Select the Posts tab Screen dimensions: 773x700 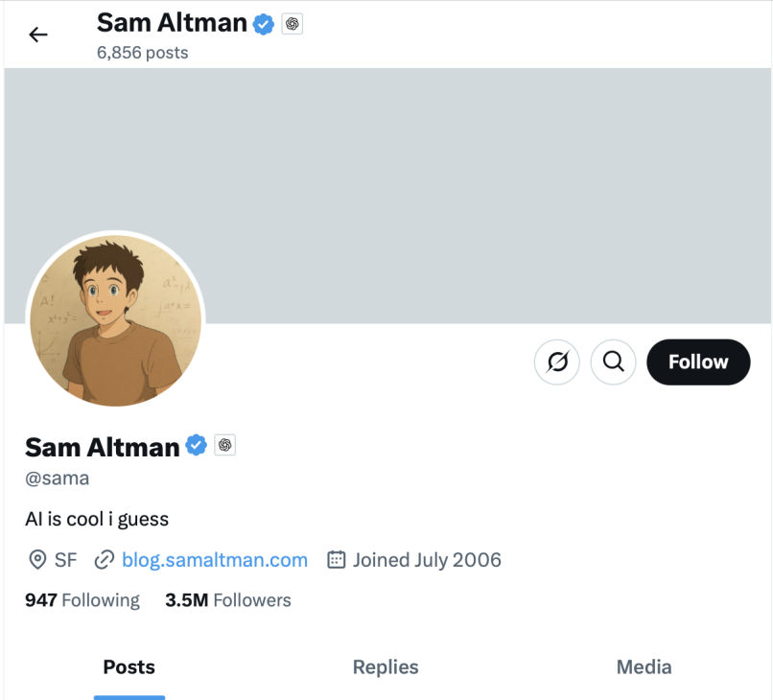(129, 667)
